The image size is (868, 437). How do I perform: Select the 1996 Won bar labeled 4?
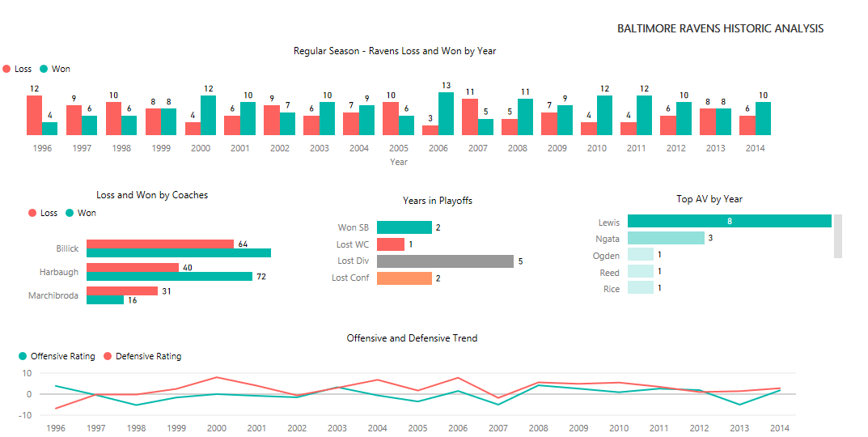[x=50, y=129]
